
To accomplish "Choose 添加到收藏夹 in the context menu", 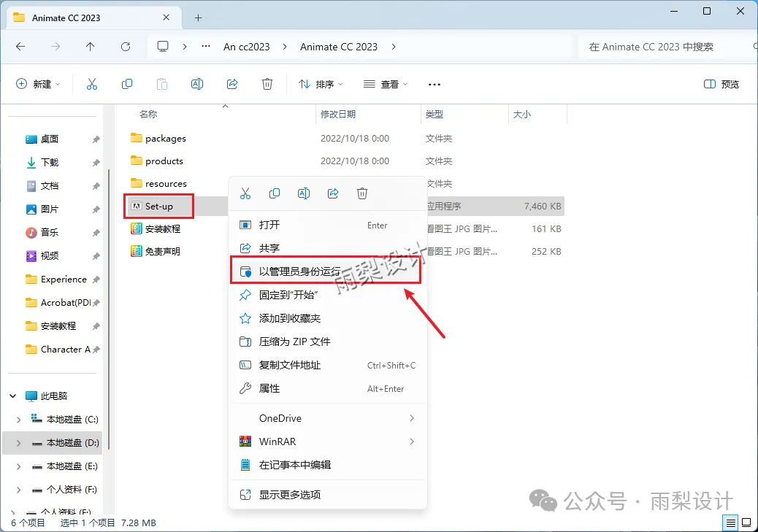I will click(x=328, y=318).
